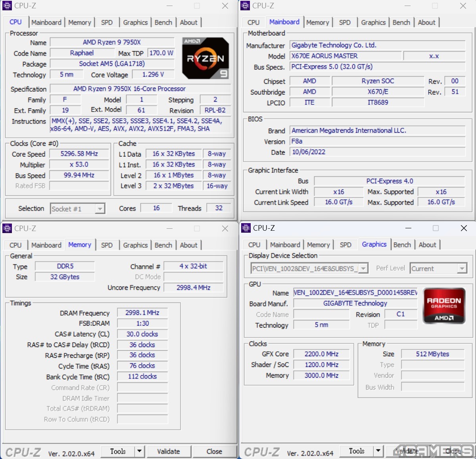
Task: Click the BIOS Brand American Megatrends value
Action: point(377,131)
